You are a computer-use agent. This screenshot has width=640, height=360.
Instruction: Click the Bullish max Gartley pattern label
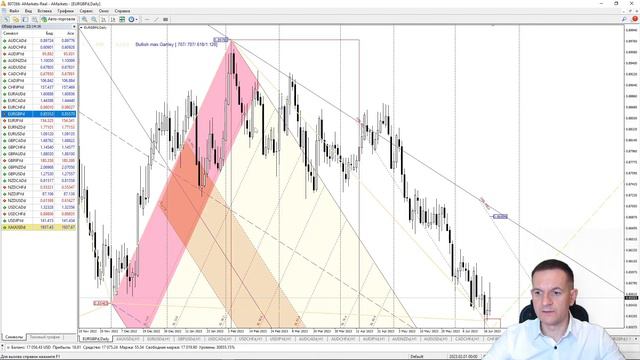[x=176, y=44]
